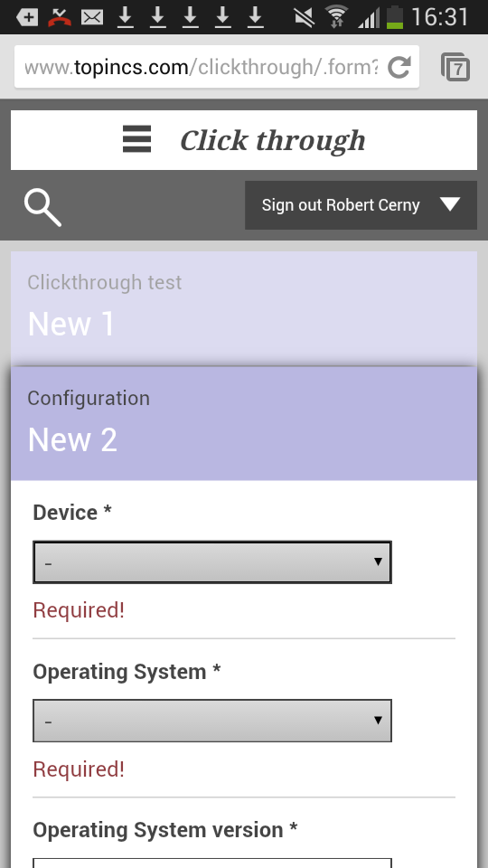The width and height of the screenshot is (488, 868).
Task: Open the Operating System dropdown
Action: (212, 721)
